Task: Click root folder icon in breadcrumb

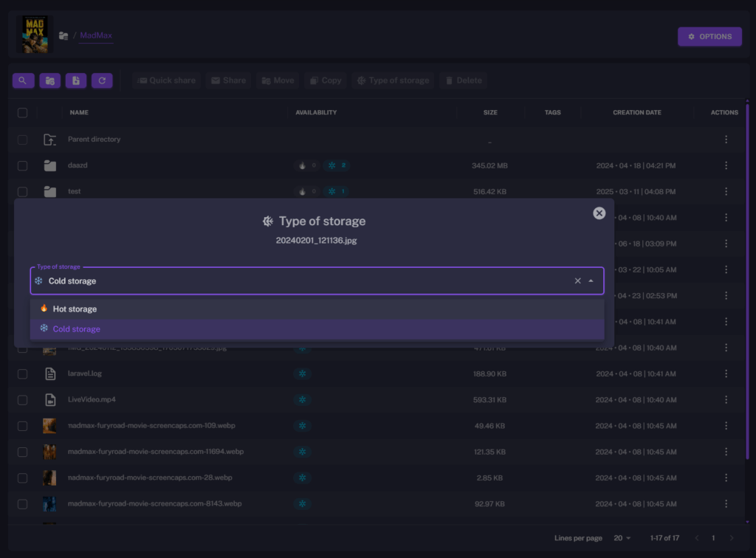Action: point(63,35)
